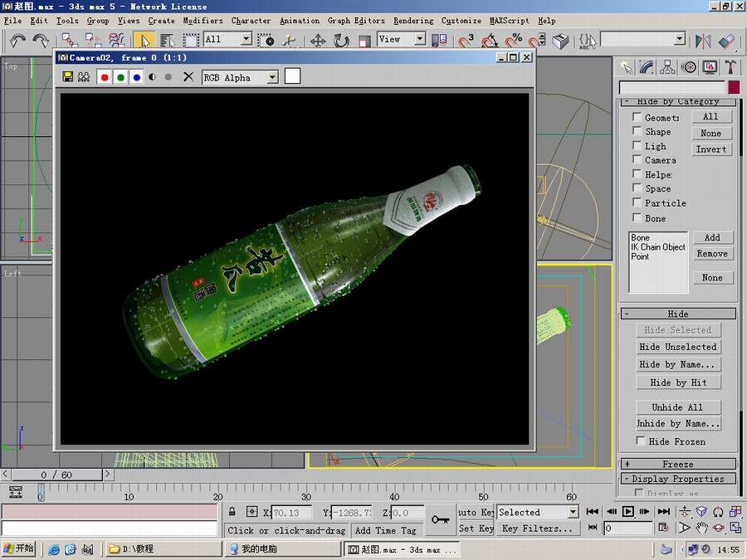The height and width of the screenshot is (560, 747).
Task: Click the Windows Start button
Action: pyautogui.click(x=18, y=548)
